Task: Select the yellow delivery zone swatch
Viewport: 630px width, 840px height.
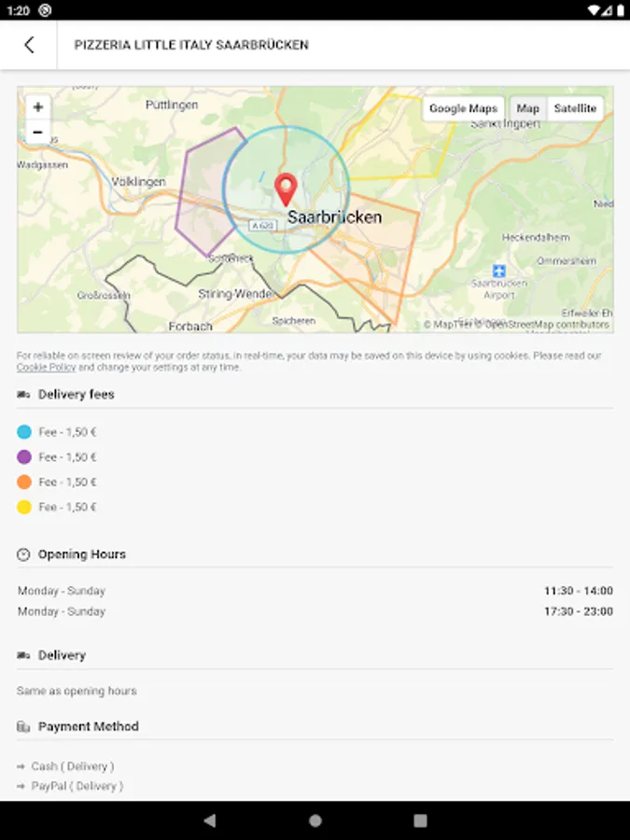Action: [24, 507]
